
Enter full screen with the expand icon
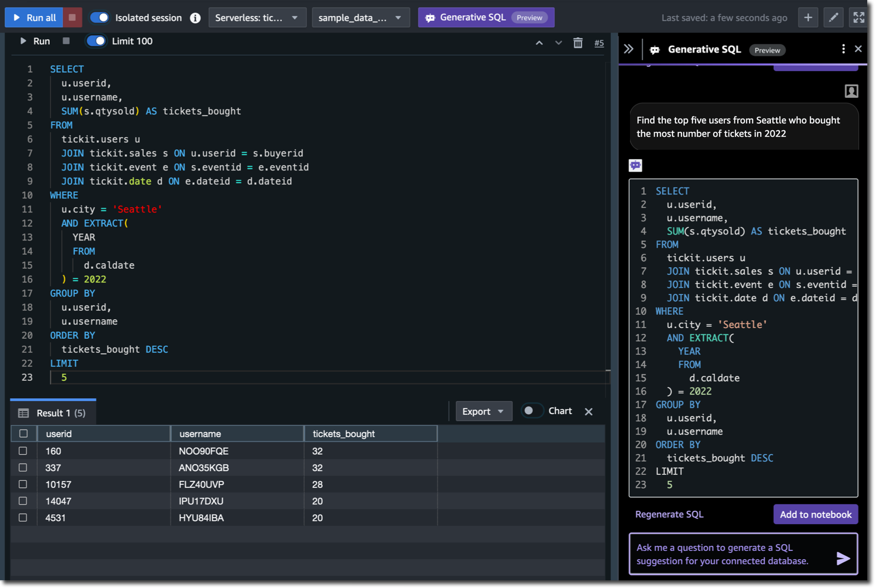pyautogui.click(x=859, y=17)
